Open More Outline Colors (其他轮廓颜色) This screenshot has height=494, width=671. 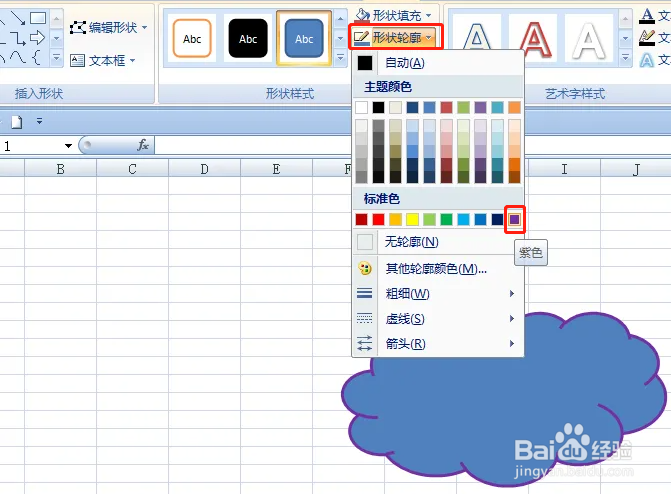tap(438, 268)
